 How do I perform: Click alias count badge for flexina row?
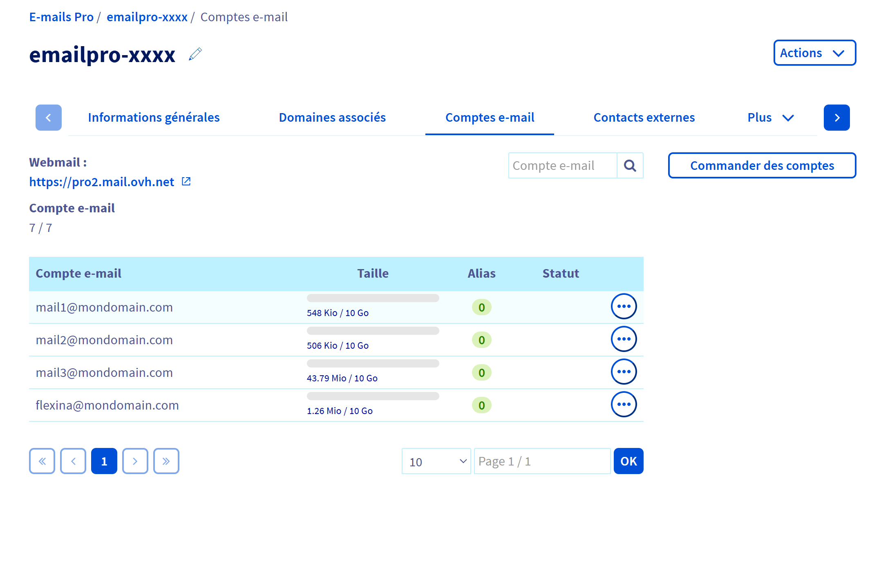tap(481, 405)
